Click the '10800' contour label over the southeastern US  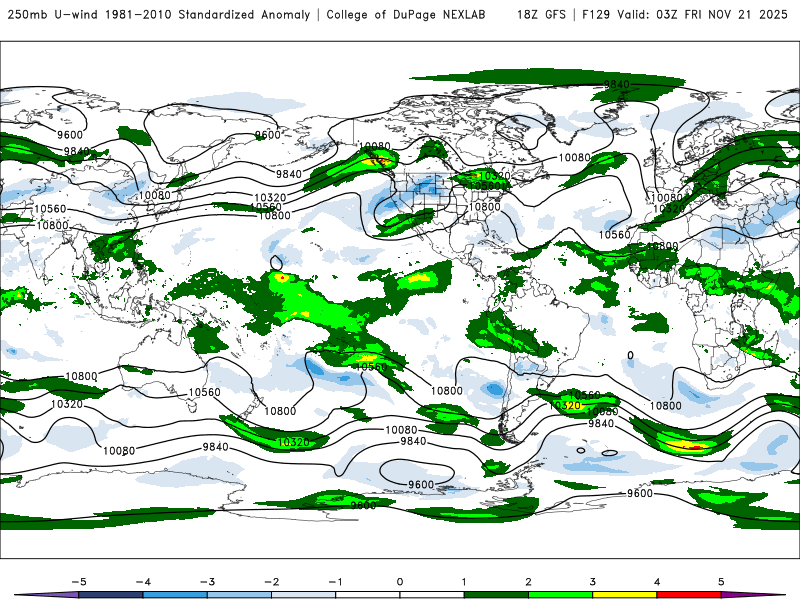pyautogui.click(x=484, y=207)
